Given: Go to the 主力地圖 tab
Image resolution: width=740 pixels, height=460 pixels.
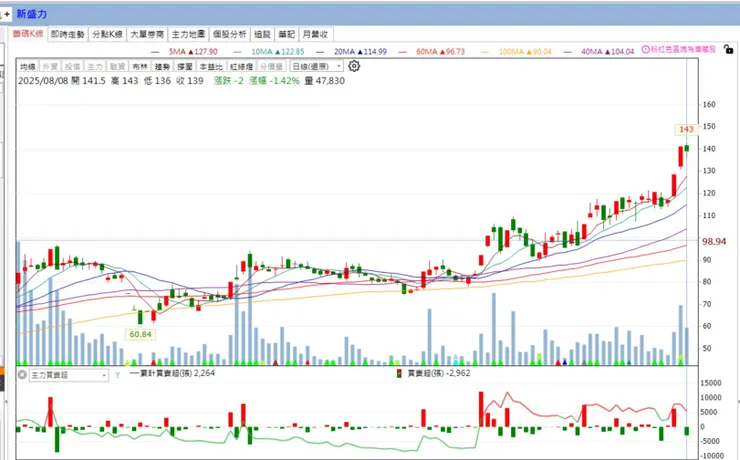Looking at the screenshot, I should 188,34.
